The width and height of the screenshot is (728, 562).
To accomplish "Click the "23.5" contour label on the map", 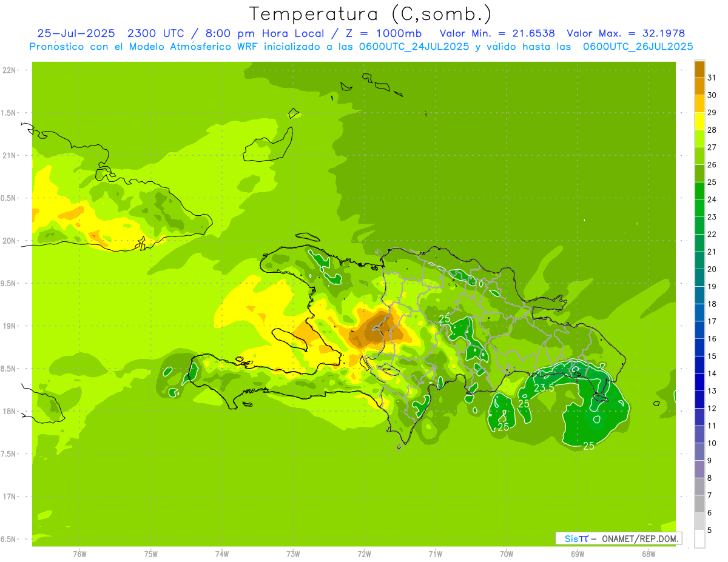I will [544, 388].
